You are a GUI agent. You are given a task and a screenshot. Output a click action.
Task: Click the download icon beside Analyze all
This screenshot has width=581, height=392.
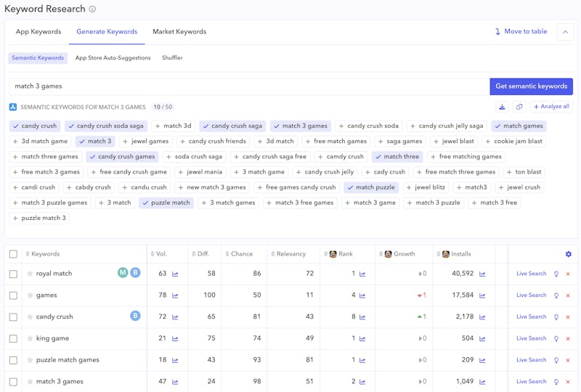pos(502,107)
